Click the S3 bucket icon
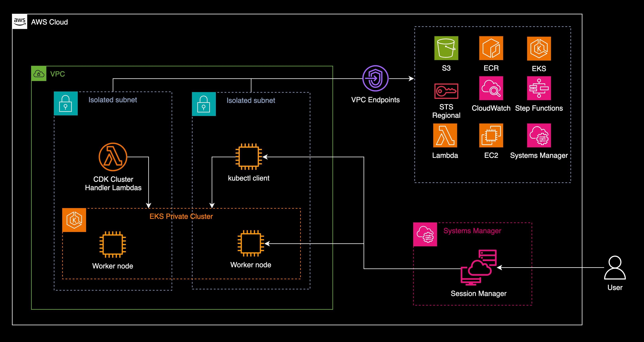This screenshot has height=342, width=644. coord(446,48)
